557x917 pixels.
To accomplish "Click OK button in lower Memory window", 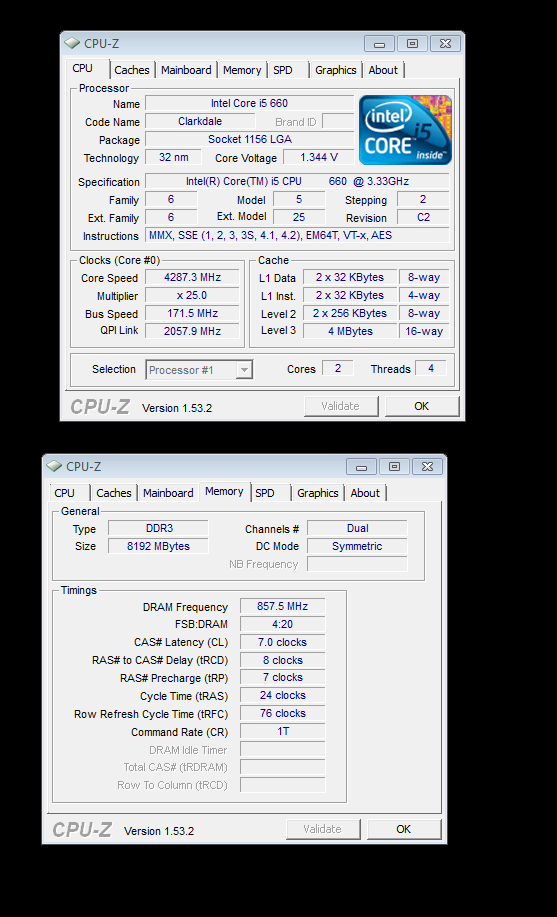I will tap(404, 829).
